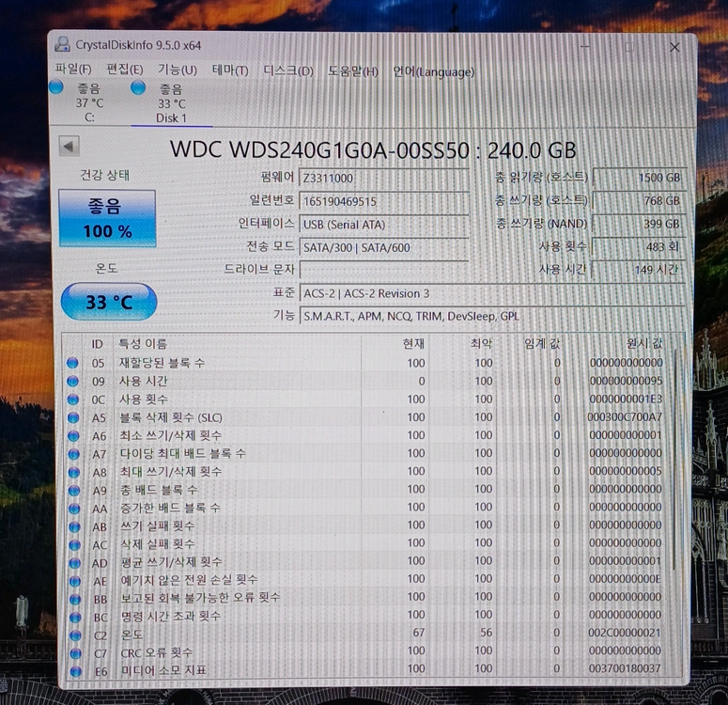The width and height of the screenshot is (728, 705).
Task: Click the total host writes value 768 GB
Action: pos(639,201)
